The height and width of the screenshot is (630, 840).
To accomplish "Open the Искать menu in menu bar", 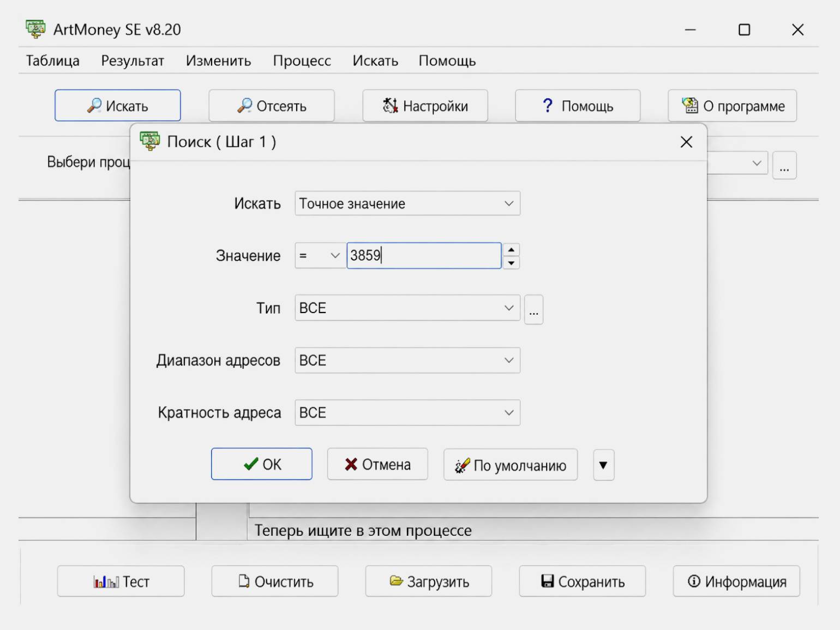I will 375,61.
